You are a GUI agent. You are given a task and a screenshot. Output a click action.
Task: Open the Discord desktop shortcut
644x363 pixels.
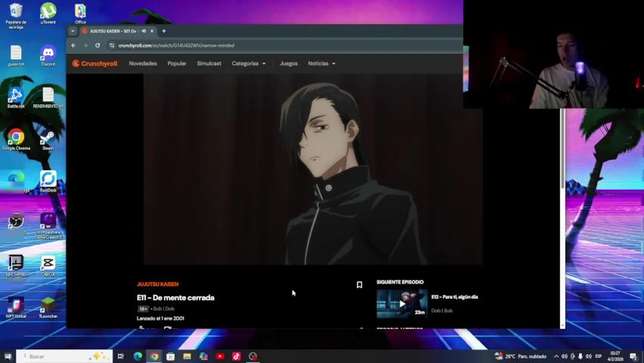[48, 56]
